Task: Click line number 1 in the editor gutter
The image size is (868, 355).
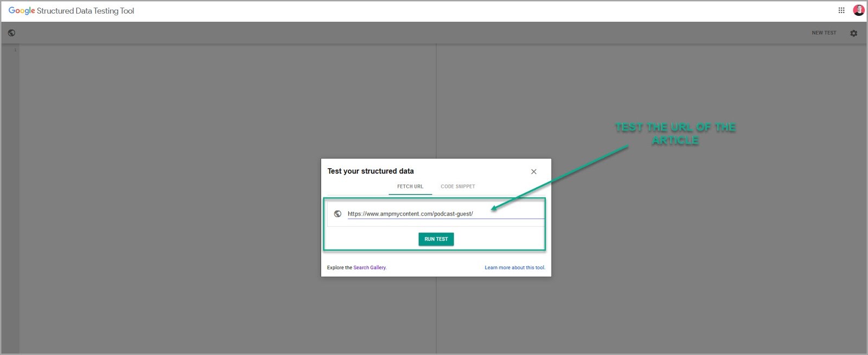Action: coord(15,50)
